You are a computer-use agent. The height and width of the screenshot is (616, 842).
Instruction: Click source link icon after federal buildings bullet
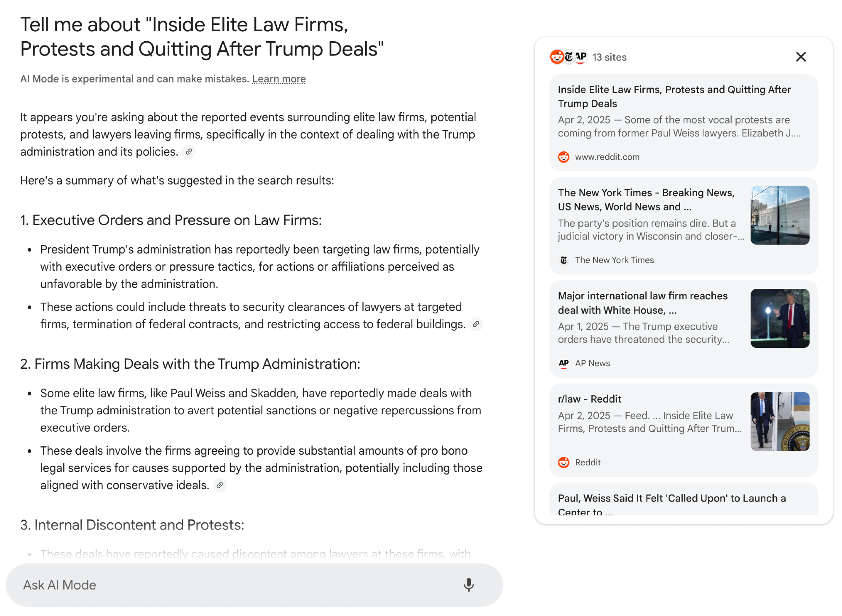pos(476,324)
